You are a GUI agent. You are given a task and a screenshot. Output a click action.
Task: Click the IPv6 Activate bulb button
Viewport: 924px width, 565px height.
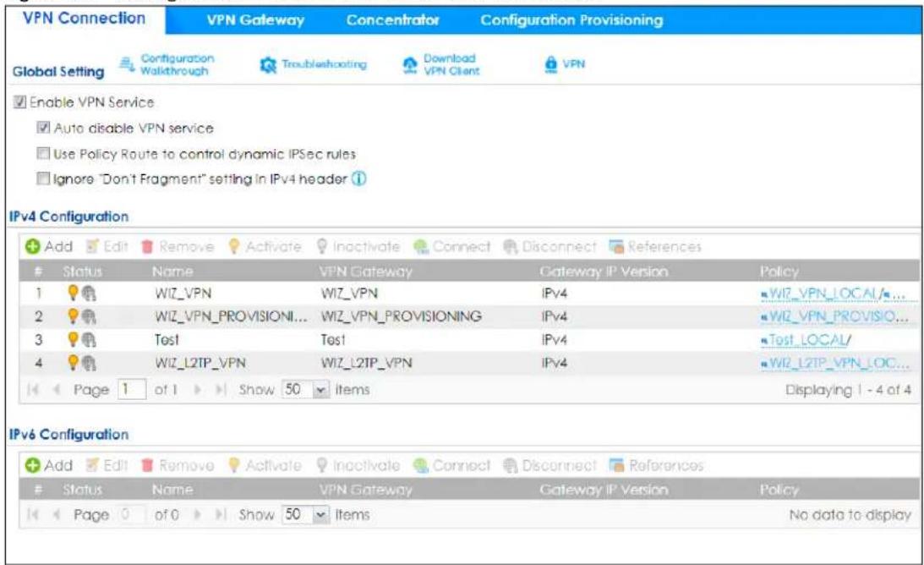click(x=265, y=465)
